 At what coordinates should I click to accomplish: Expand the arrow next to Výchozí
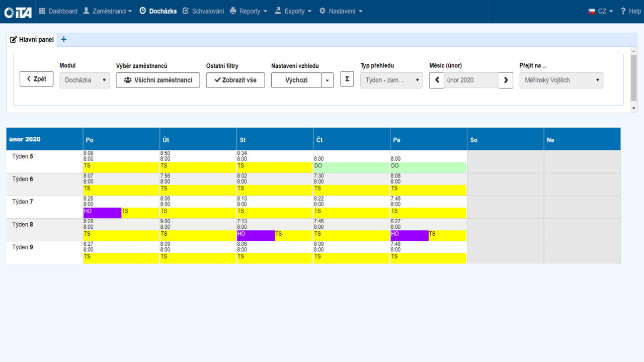328,80
